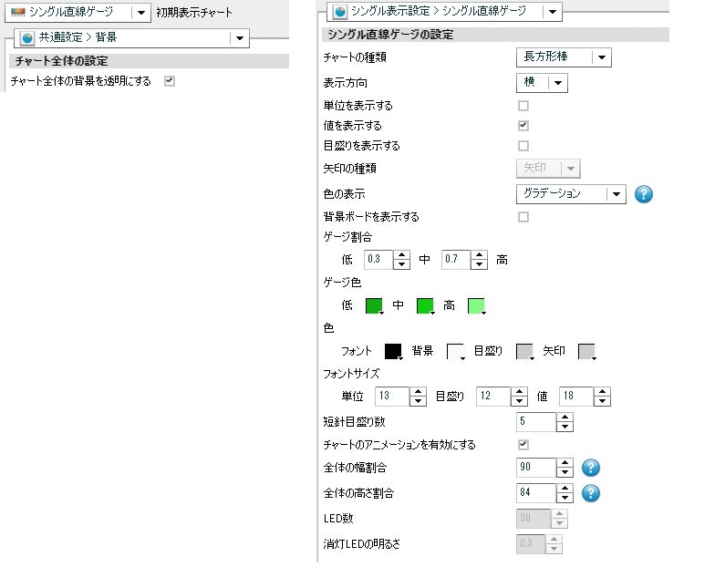
Task: Open help for 全体の幅割合
Action: tap(591, 468)
